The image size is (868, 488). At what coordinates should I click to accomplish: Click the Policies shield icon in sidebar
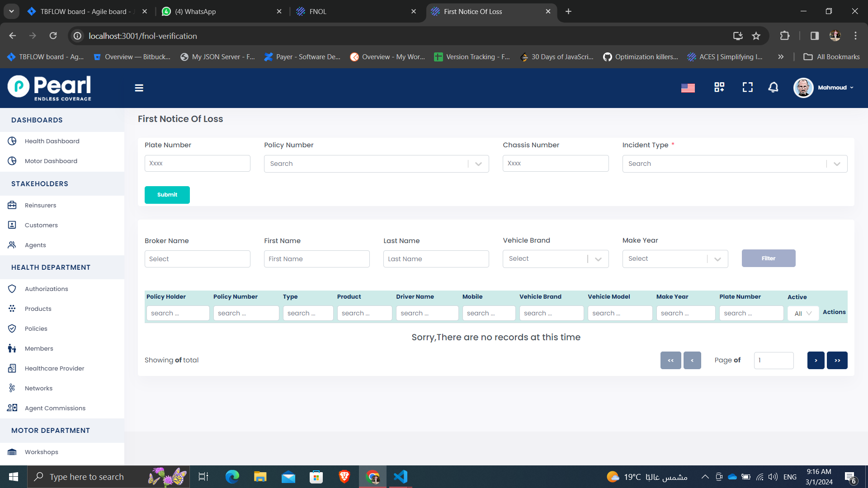pos(12,328)
